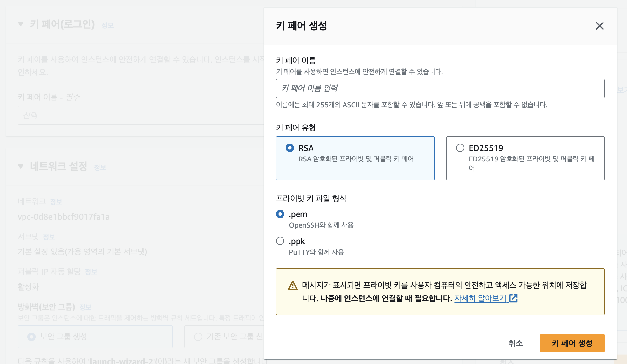The image size is (627, 364).
Task: Select 기존 보안 그룹 선택 radio option
Action: tap(198, 337)
